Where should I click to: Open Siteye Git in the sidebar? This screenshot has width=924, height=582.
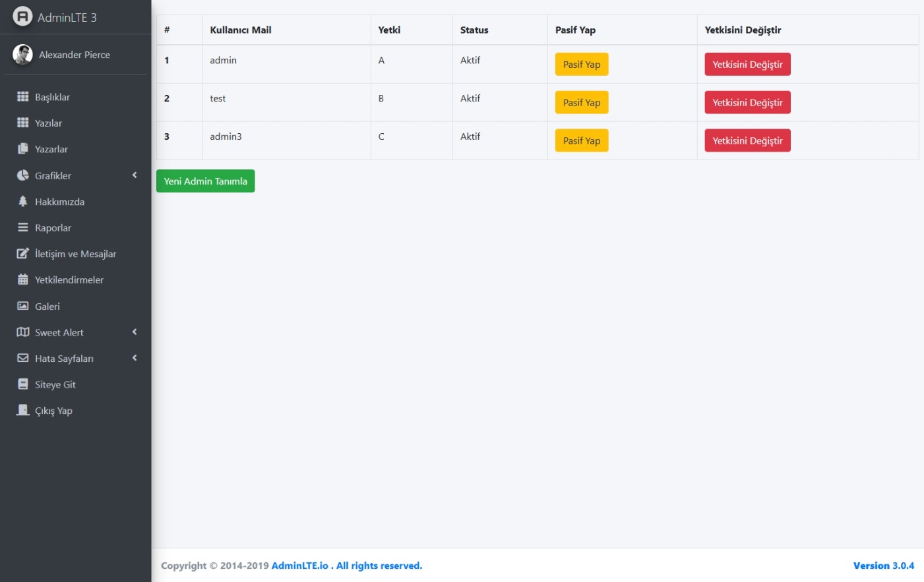pos(55,385)
